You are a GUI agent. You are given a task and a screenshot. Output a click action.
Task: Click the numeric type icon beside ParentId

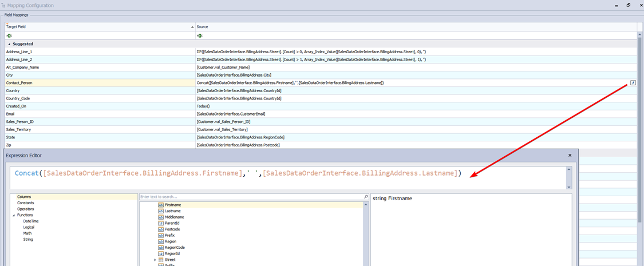click(161, 223)
